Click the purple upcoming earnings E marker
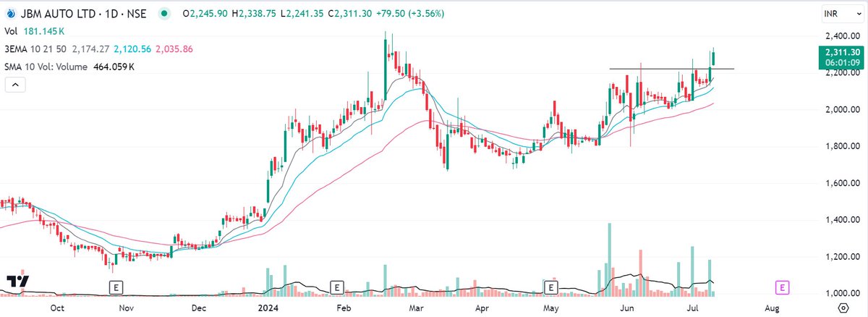This screenshot has height=317, width=868. [x=781, y=288]
